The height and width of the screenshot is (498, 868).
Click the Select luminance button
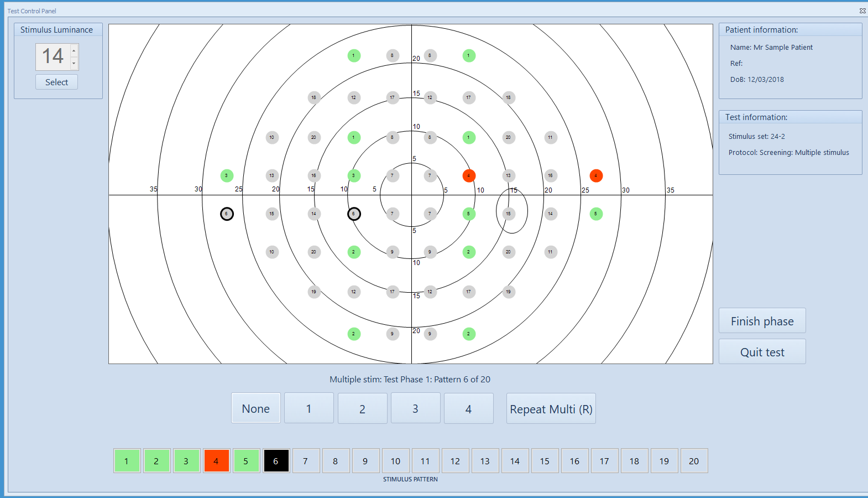(x=57, y=82)
